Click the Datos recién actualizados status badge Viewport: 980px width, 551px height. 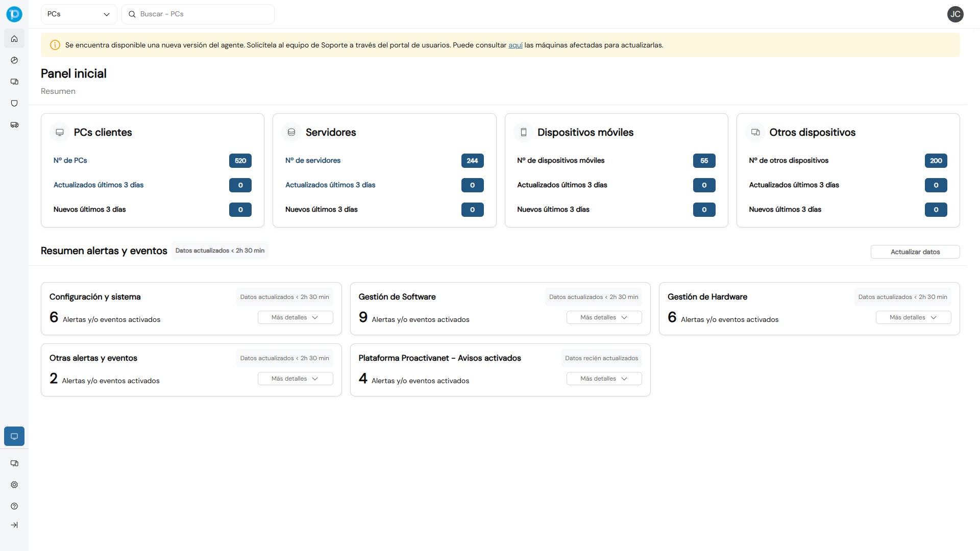click(x=601, y=358)
